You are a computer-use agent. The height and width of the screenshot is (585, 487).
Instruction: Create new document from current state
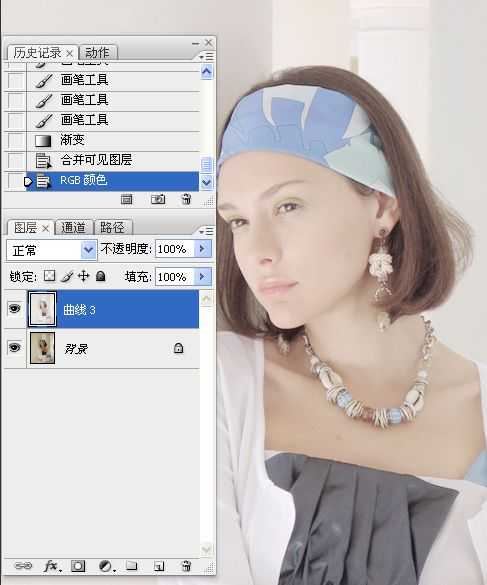(127, 200)
